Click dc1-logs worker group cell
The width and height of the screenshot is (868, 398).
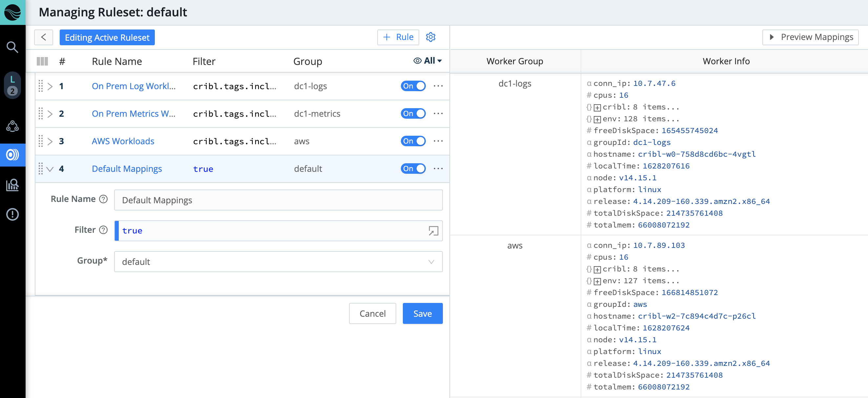pos(515,84)
